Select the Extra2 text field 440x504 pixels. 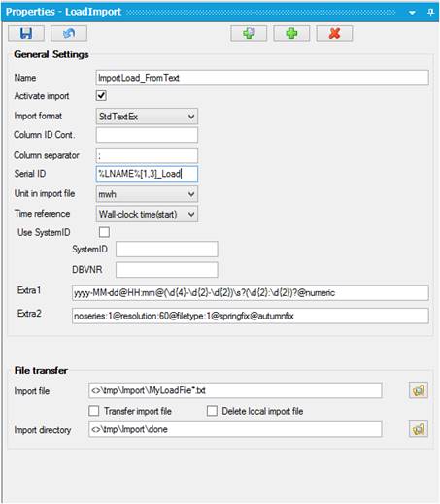[x=251, y=316]
